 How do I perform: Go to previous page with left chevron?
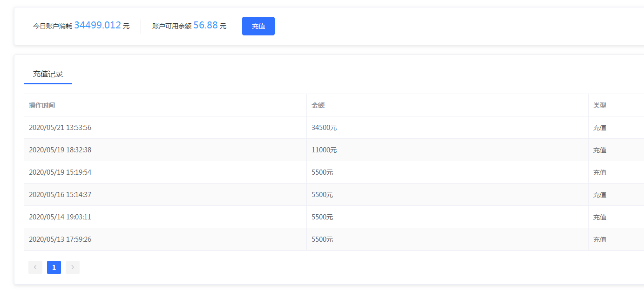pos(35,267)
